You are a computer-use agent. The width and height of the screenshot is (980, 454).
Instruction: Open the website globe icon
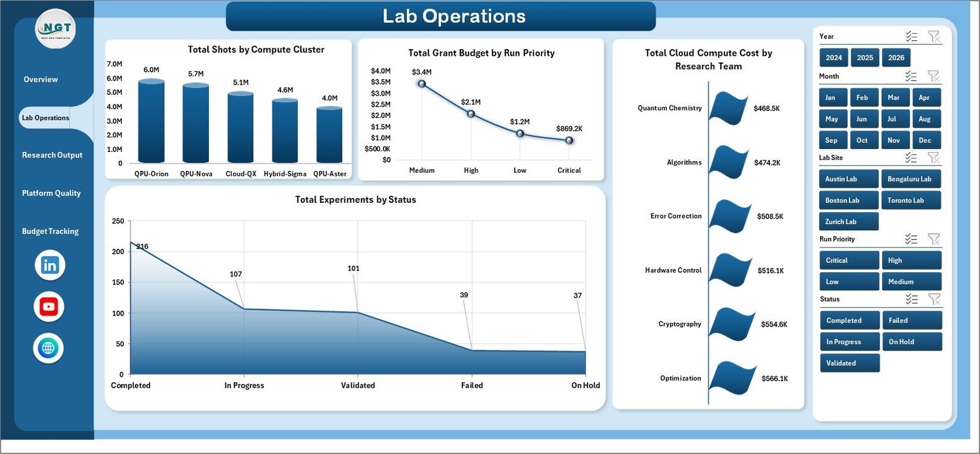point(48,348)
